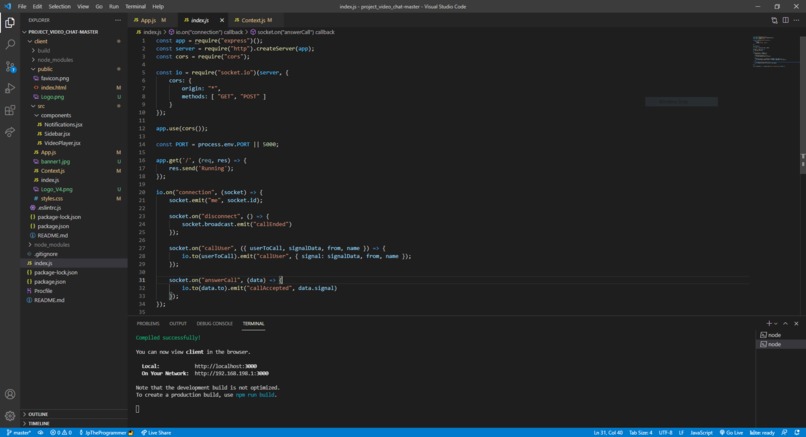The image size is (806, 437).
Task: Split the editor to the right
Action: coord(785,20)
